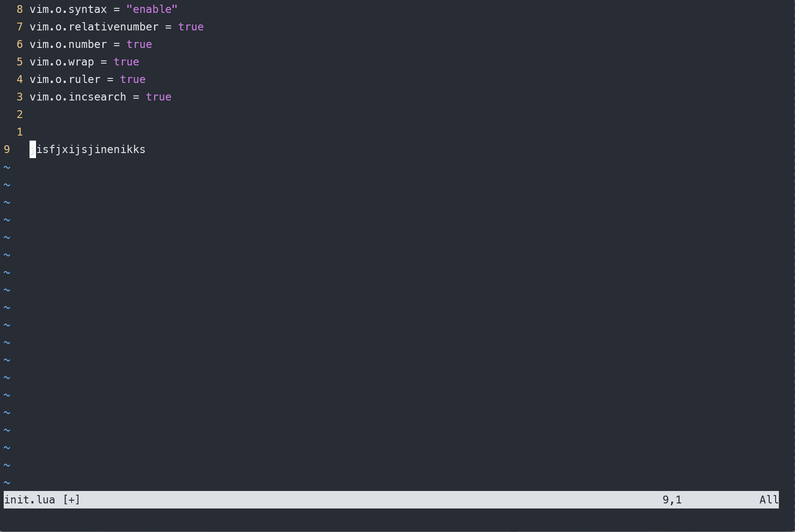Click relative line number 1 in gutter

[20, 132]
